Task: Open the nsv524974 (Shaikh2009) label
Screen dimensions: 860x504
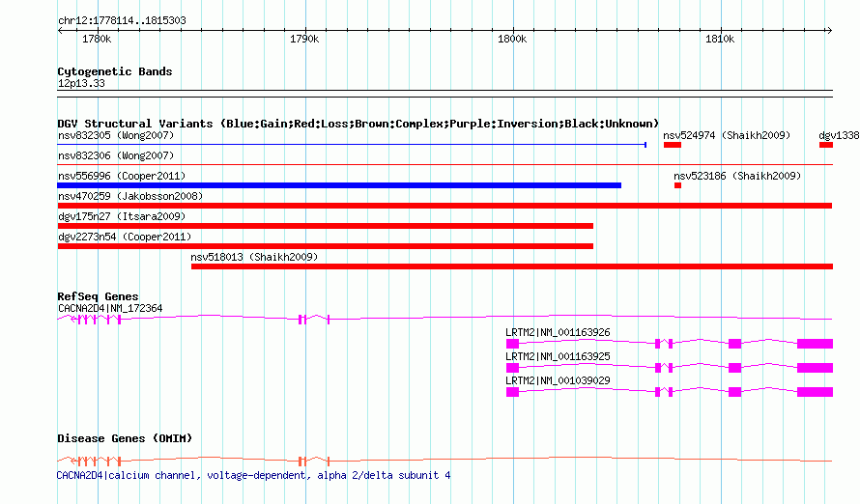Action: coord(727,135)
